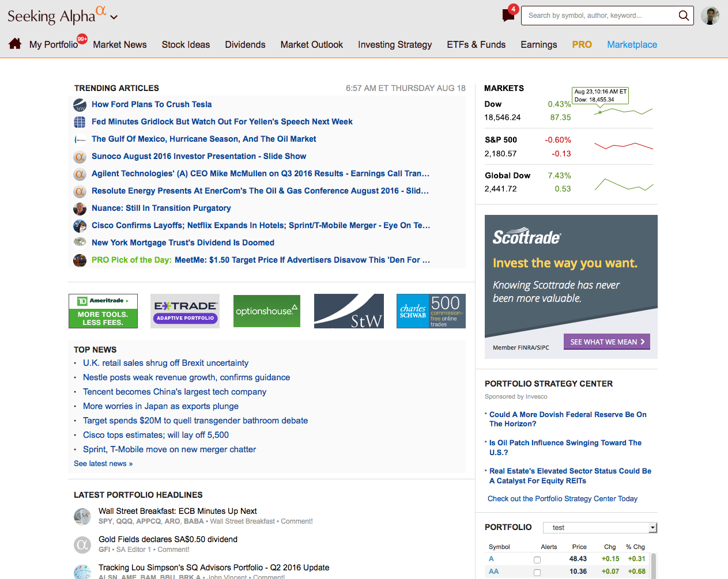Screen dimensions: 728x579
Task: Open Tencent becomes China's largest tech company
Action: 175,392
